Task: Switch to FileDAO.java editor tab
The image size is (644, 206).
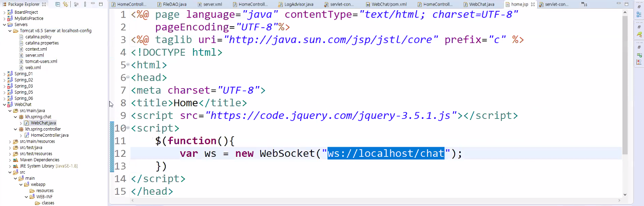Action: point(172,4)
